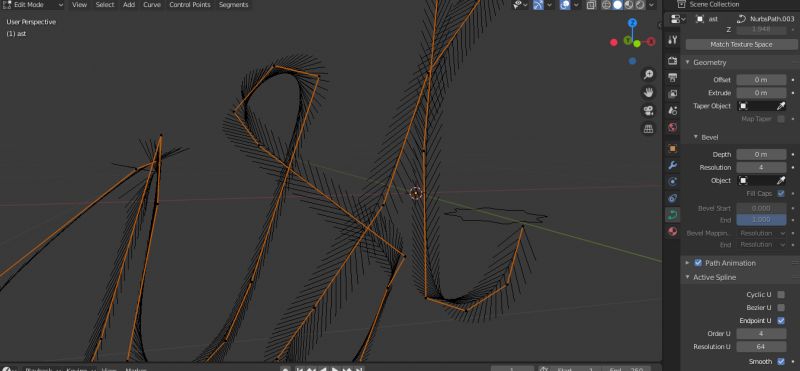The height and width of the screenshot is (371, 800).
Task: Click the zoom magnifier navigation icon
Action: 648,75
